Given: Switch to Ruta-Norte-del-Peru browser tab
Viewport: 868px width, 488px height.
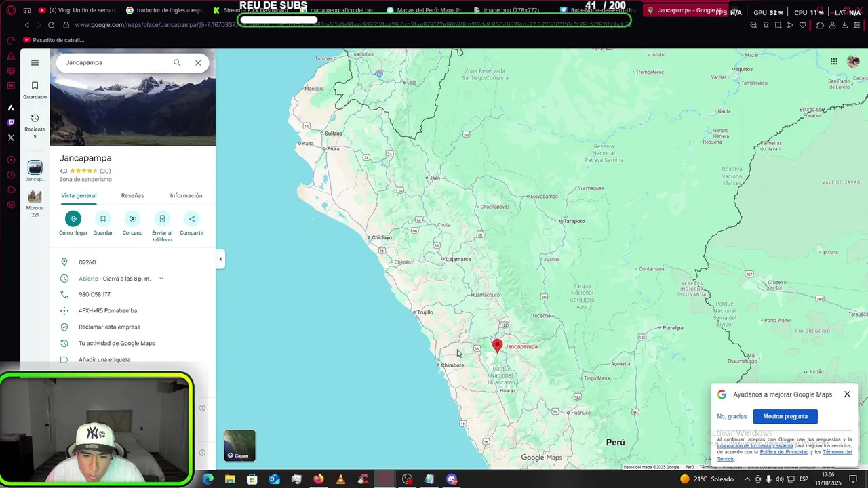Looking at the screenshot, I should pos(597,10).
